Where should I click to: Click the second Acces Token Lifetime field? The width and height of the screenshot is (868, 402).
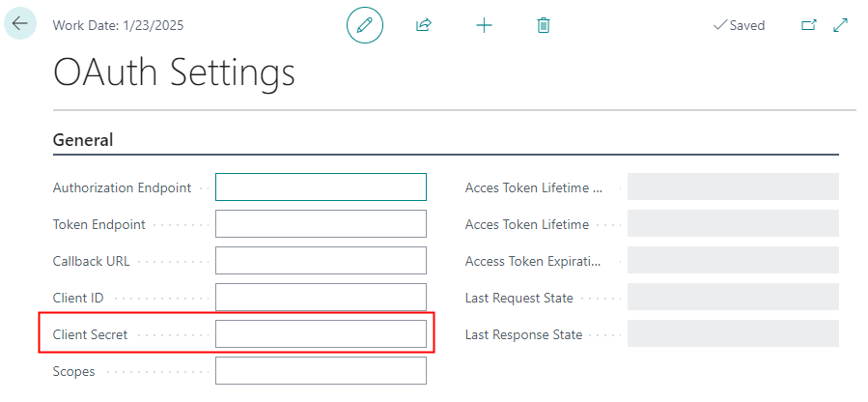click(x=733, y=224)
